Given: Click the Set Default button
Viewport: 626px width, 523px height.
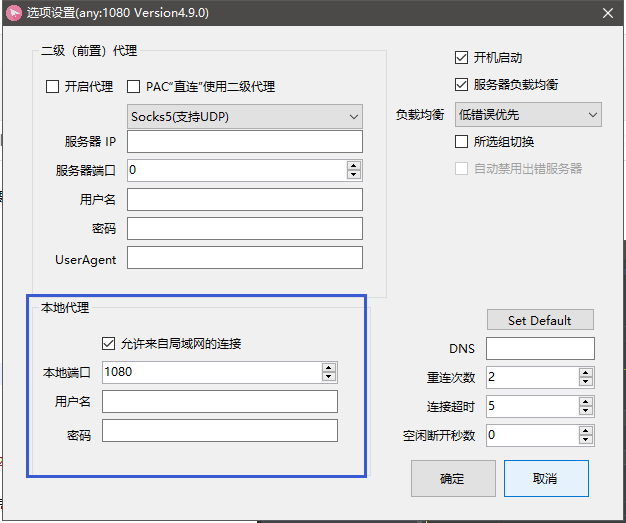Looking at the screenshot, I should click(x=540, y=320).
